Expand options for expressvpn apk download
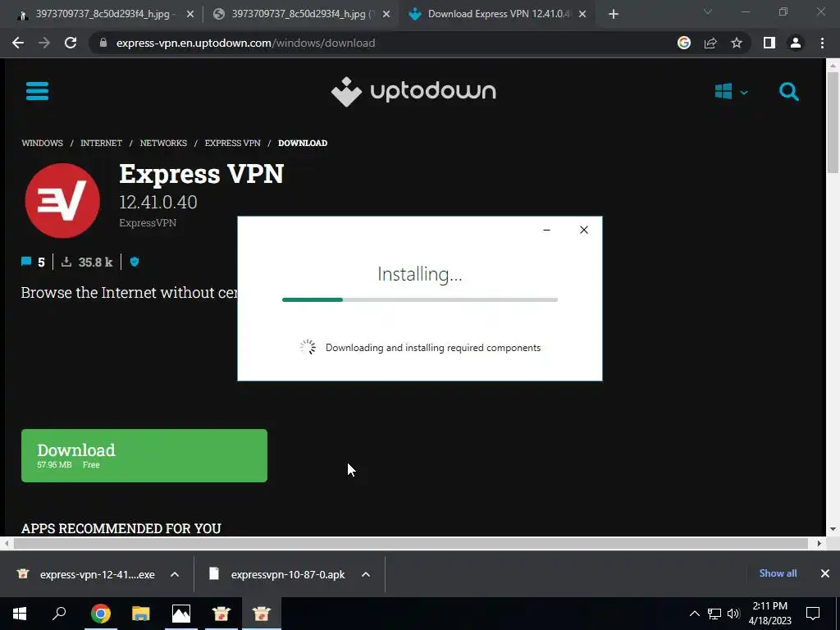Screen dimensions: 840x630 (x=366, y=574)
